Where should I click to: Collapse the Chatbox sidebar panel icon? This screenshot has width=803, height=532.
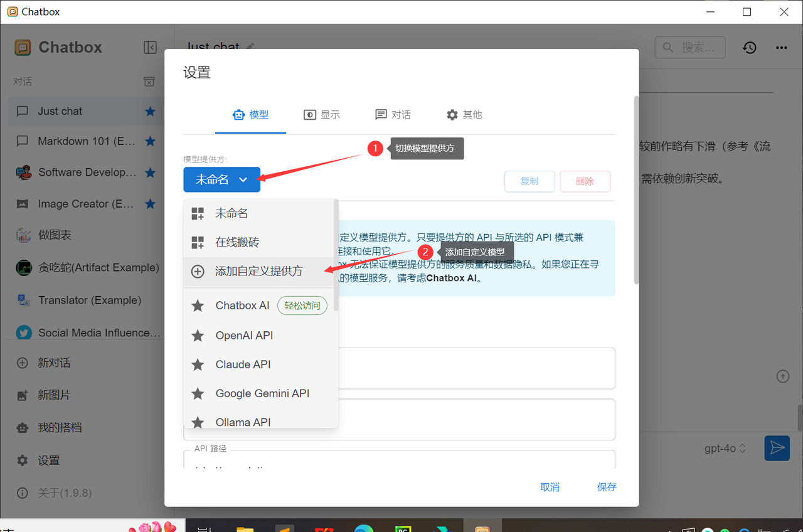click(x=150, y=48)
